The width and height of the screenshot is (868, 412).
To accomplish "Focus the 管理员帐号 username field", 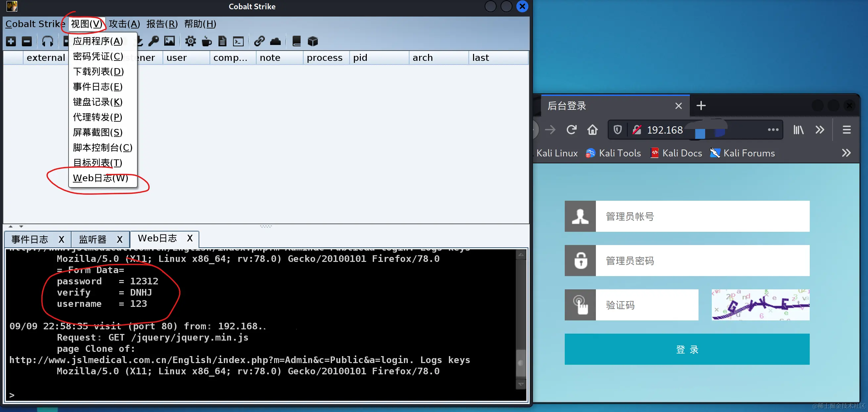I will coord(702,217).
